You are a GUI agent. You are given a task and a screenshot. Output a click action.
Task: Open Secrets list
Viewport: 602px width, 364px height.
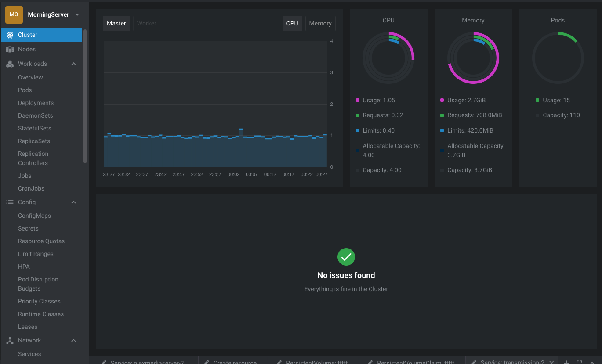tap(28, 228)
